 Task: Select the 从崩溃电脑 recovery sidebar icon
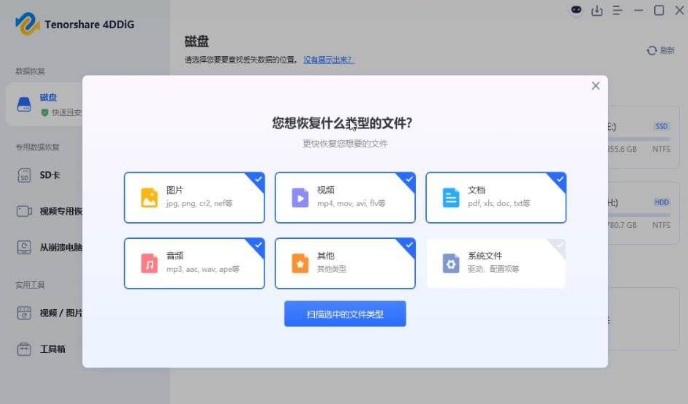tap(24, 247)
